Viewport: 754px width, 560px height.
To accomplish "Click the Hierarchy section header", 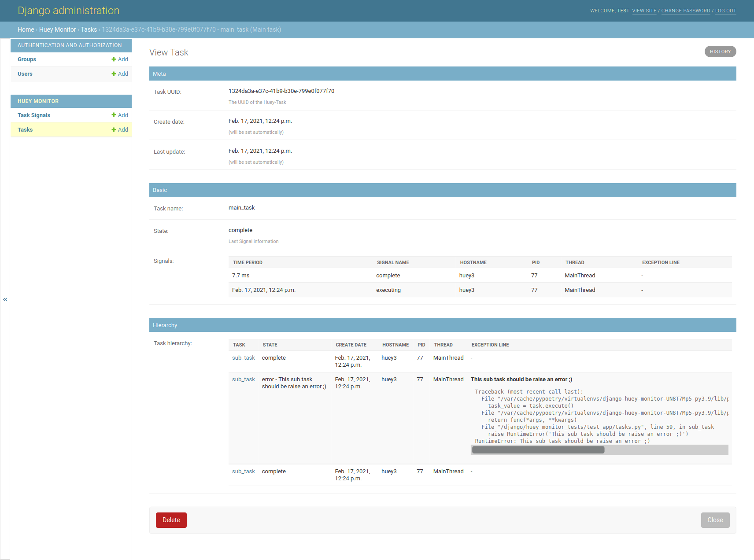I will point(443,325).
